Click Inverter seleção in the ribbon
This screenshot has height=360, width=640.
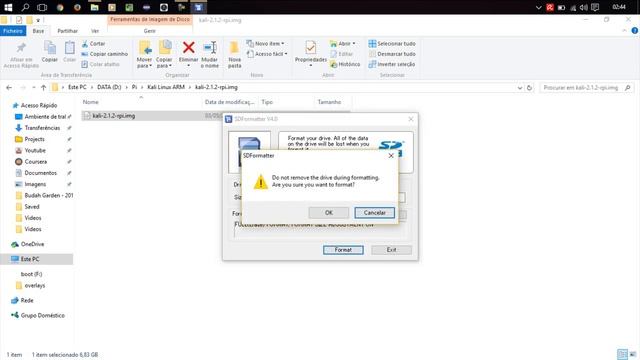pos(391,64)
